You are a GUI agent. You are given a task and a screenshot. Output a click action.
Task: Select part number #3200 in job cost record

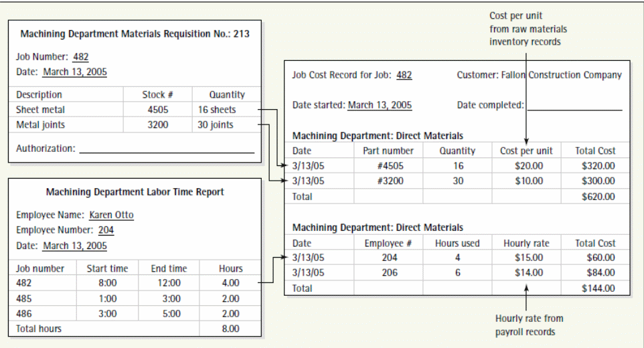[388, 181]
